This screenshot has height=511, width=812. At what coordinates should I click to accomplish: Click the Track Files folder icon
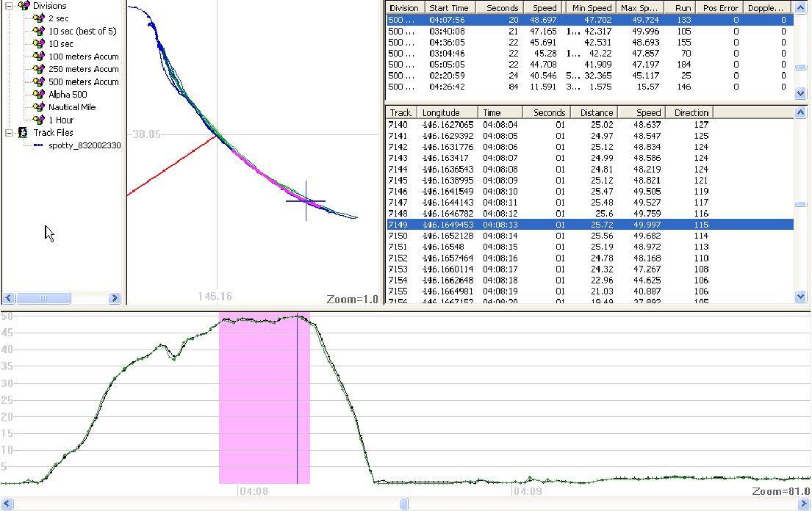coord(23,133)
